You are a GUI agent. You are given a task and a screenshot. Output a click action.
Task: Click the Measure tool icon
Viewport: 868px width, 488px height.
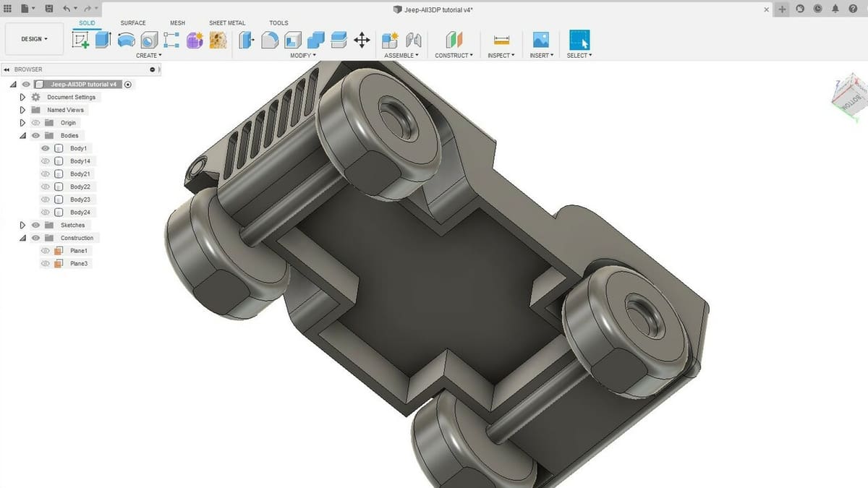(501, 40)
